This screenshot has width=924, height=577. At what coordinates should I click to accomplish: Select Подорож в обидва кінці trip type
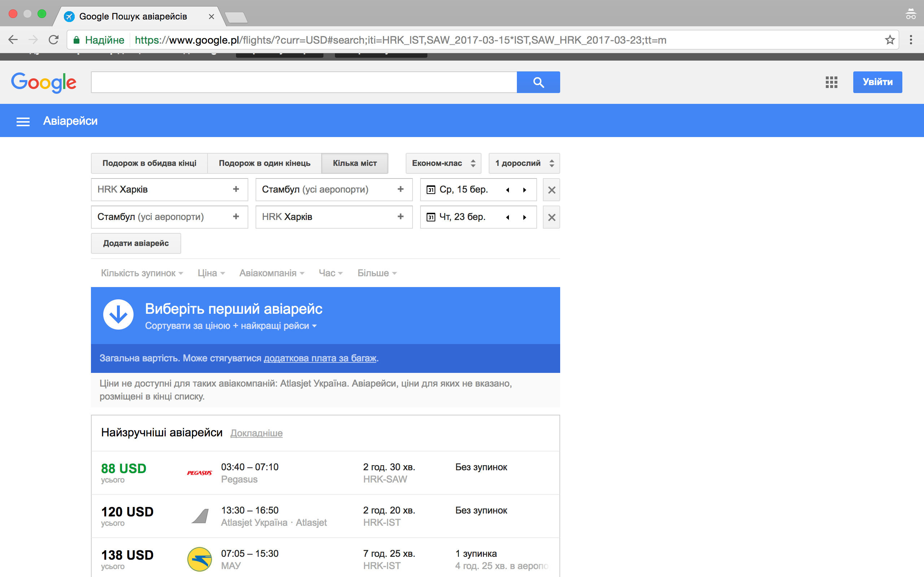(149, 163)
